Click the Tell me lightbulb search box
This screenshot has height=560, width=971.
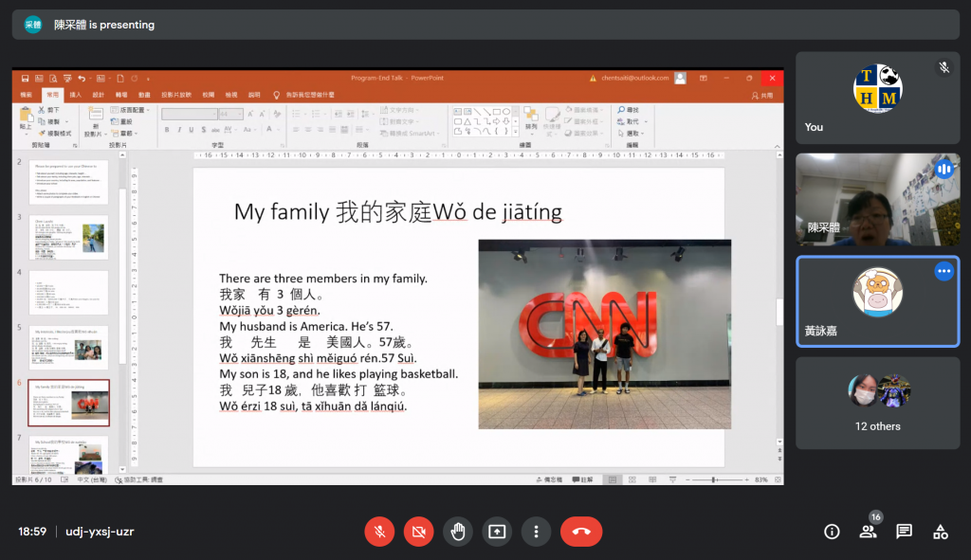304,95
